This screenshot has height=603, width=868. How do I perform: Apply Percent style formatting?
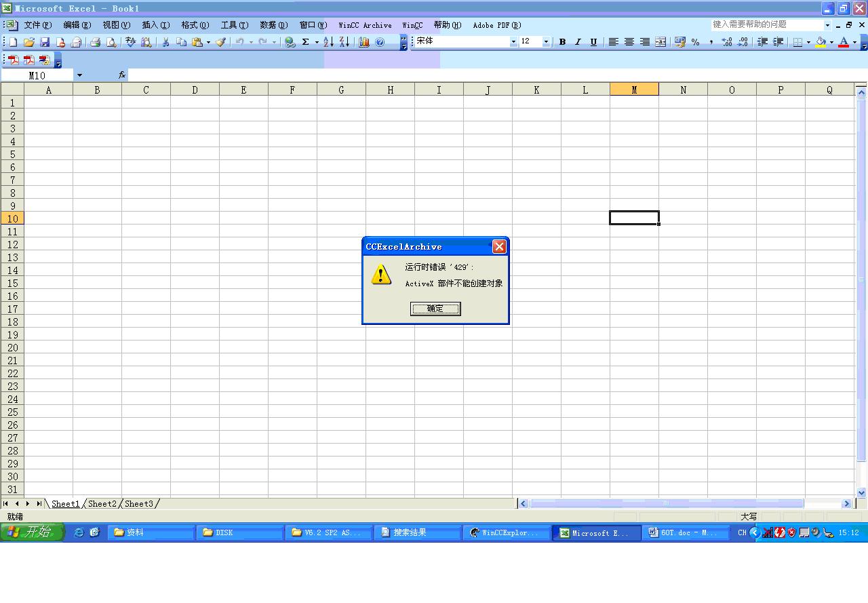696,42
